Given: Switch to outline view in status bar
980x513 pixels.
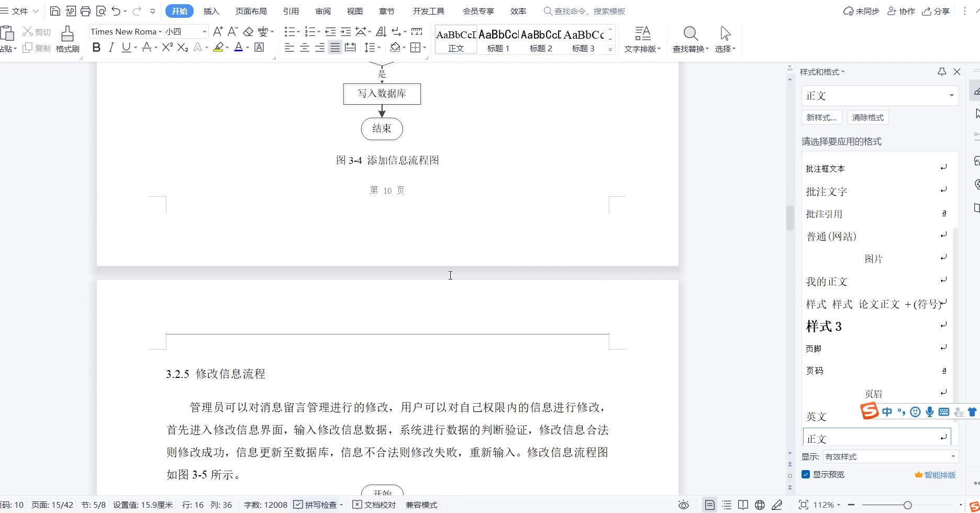Looking at the screenshot, I should [726, 505].
